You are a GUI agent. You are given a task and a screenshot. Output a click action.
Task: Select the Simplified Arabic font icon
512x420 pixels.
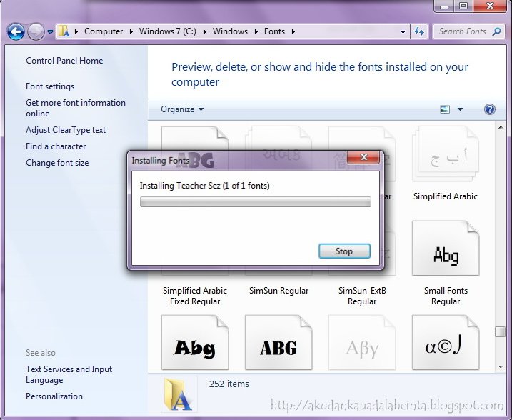click(x=446, y=161)
